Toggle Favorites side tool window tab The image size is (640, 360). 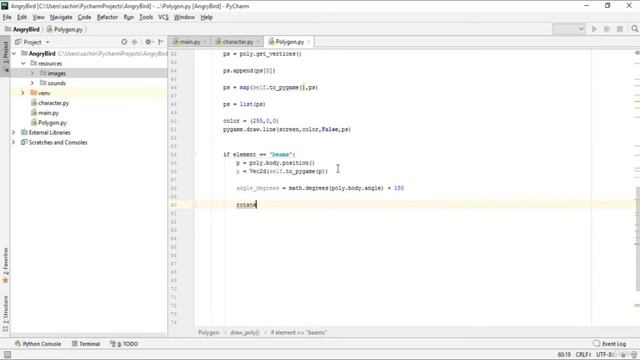[5, 265]
